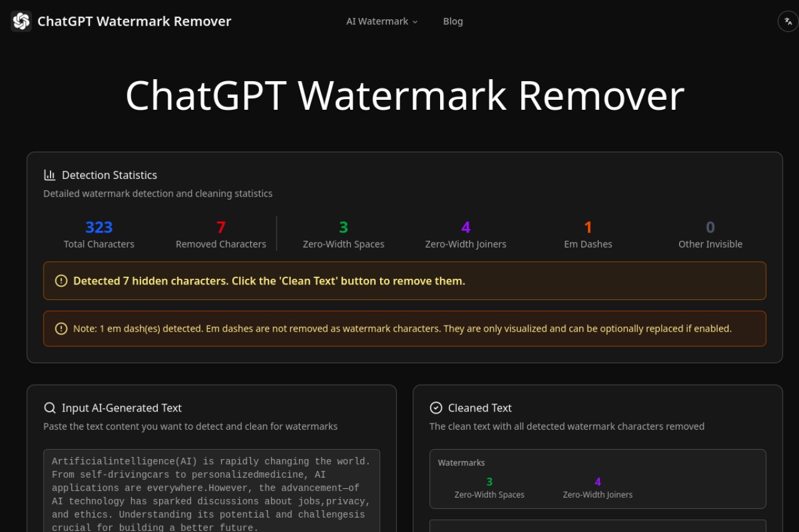Select the 323 Total Characters count
This screenshot has height=532, width=799.
pos(99,227)
